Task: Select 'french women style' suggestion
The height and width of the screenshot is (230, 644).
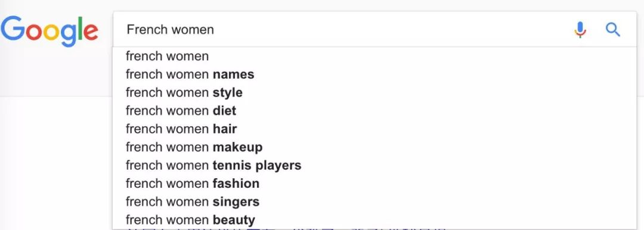Action: tap(374, 92)
